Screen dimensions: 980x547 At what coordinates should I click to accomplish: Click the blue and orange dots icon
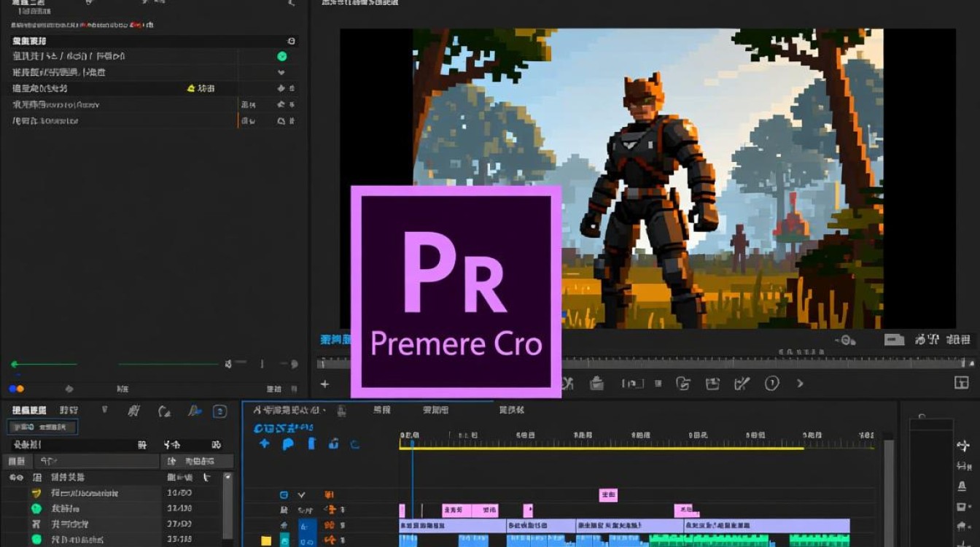click(16, 389)
